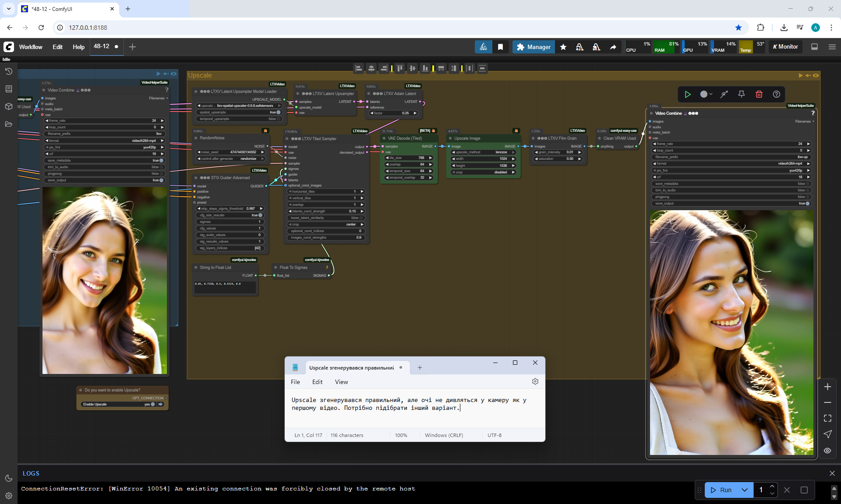Open the node library cube icon

coord(8,106)
